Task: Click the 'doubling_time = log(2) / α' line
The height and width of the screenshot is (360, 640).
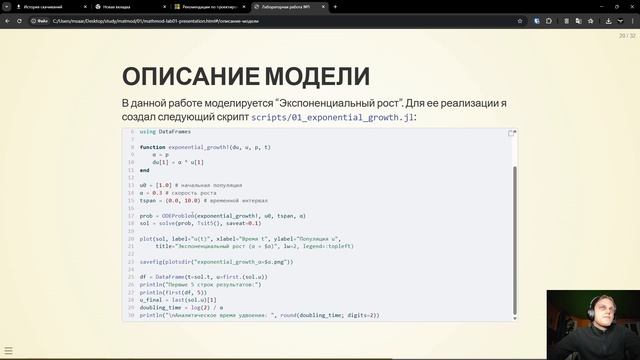Action: [x=181, y=307]
